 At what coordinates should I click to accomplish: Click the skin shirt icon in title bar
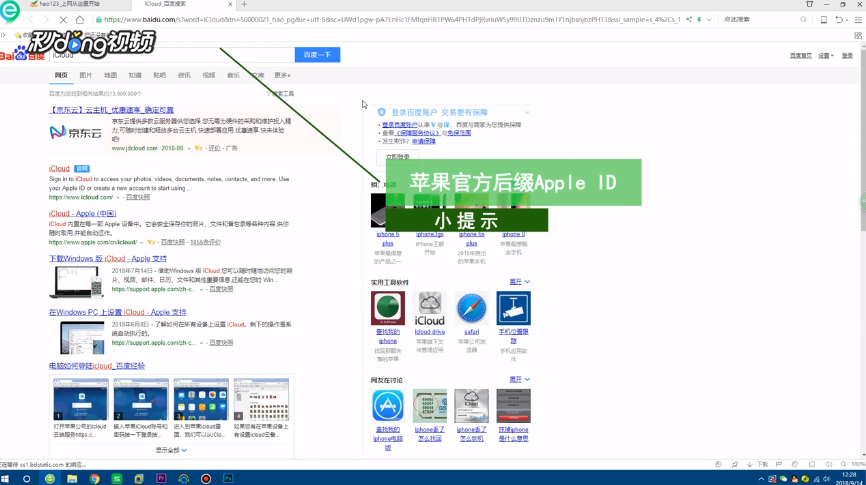pos(810,4)
